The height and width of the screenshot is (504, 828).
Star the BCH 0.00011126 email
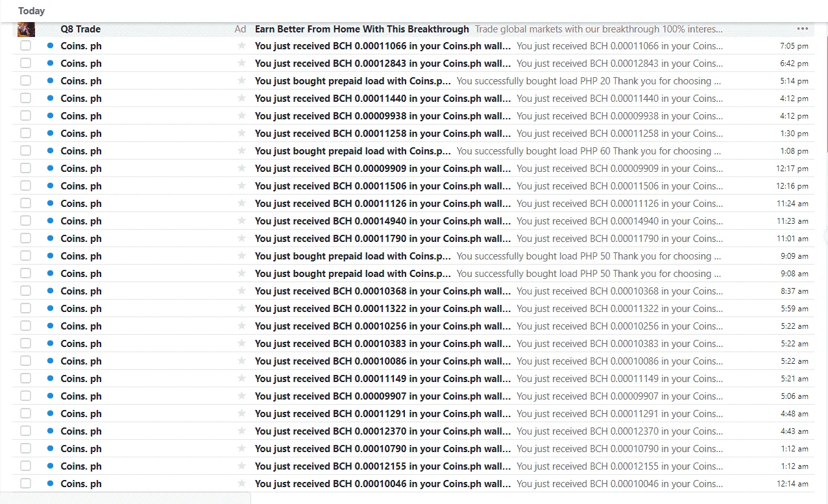[241, 204]
